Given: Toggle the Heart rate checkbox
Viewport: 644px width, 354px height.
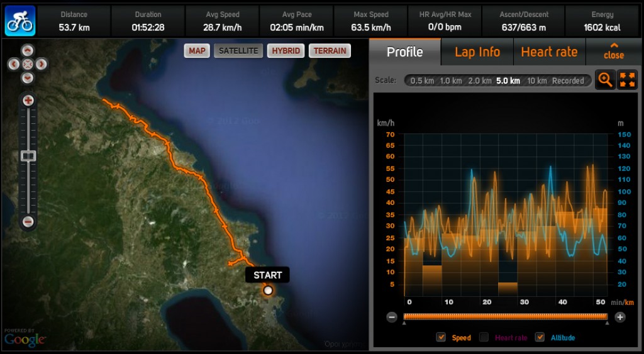Looking at the screenshot, I should [x=484, y=337].
